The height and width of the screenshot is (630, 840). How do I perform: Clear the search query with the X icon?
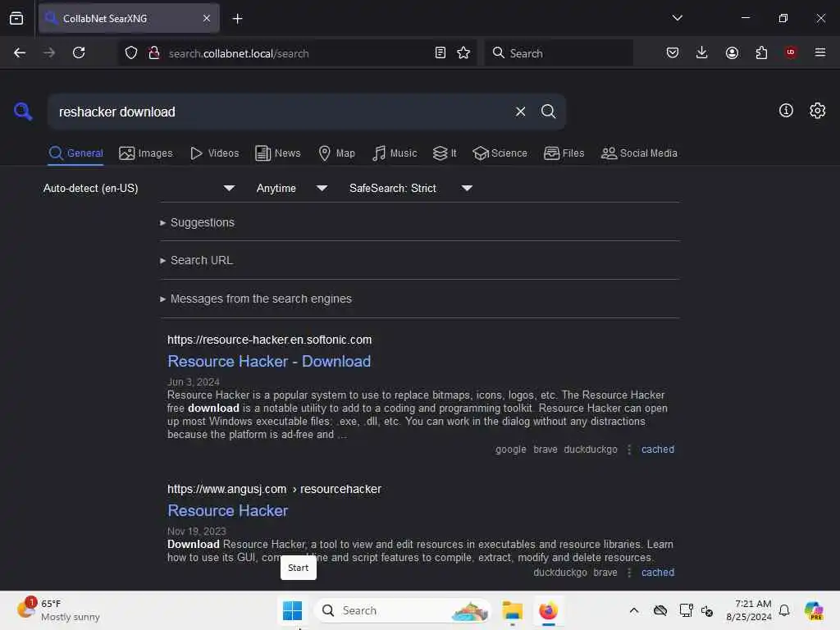tap(520, 112)
